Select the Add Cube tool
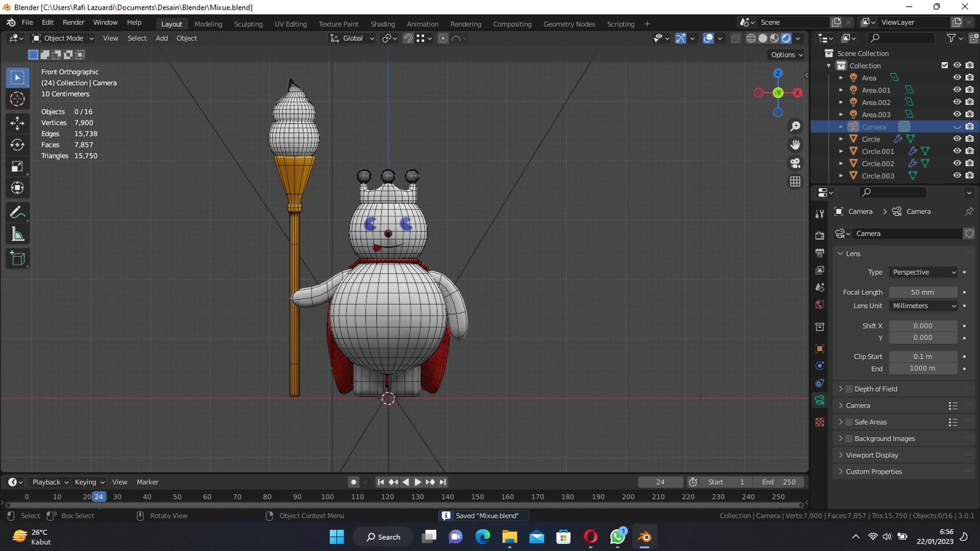Viewport: 980px width, 551px height. coord(17,259)
